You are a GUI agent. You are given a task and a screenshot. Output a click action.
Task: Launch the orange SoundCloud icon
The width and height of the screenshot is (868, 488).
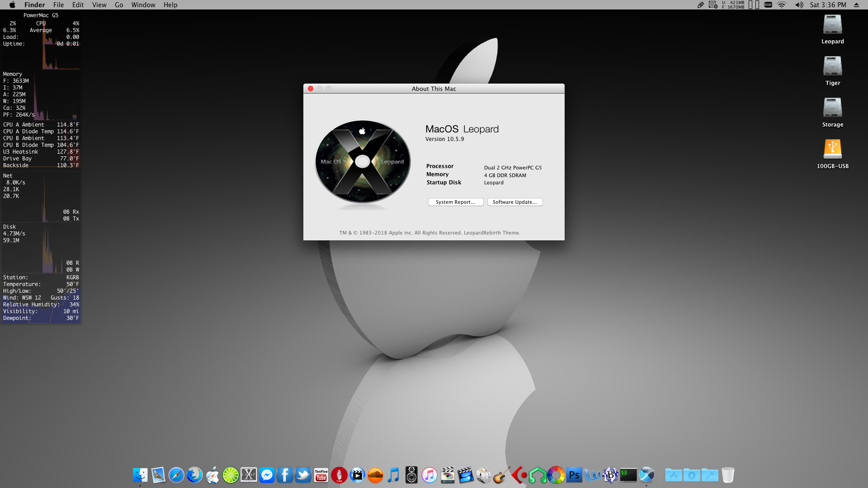375,475
